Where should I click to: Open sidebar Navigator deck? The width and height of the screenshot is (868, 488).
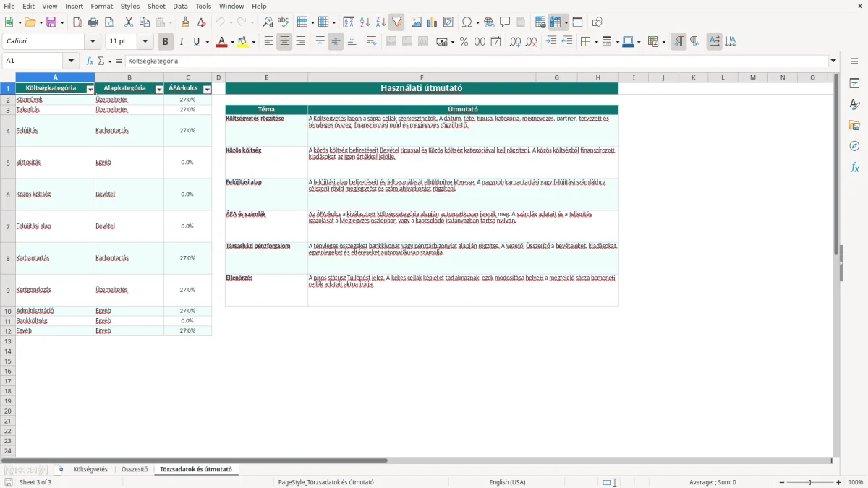click(854, 147)
